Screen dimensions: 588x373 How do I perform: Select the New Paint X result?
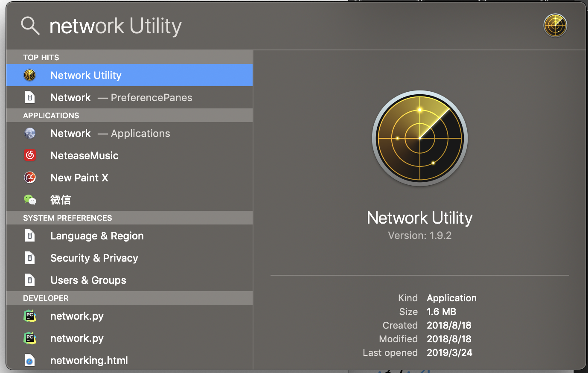129,178
